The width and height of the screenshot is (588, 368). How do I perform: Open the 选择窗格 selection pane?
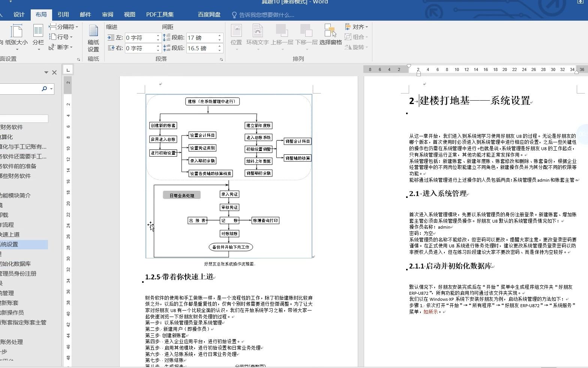330,35
